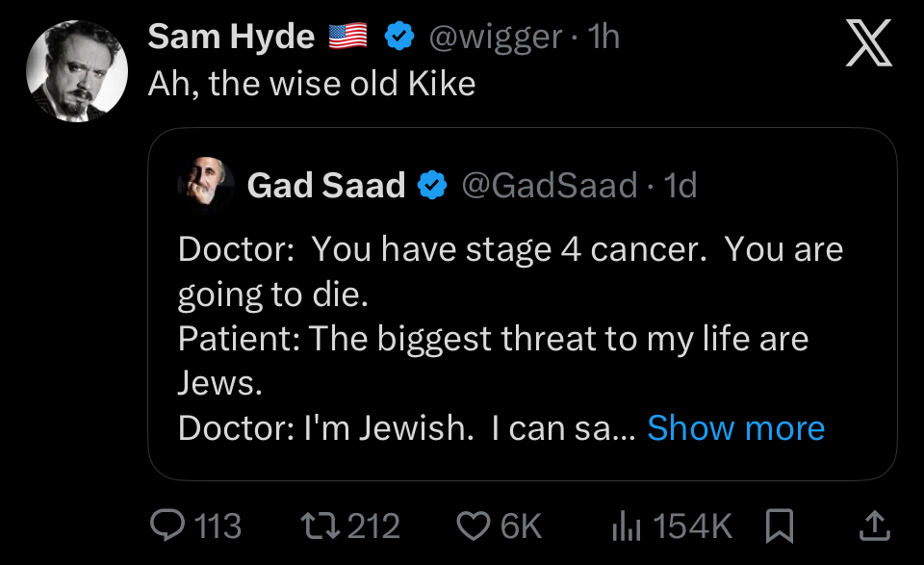924x565 pixels.
Task: Click the 1d timestamp on the quoted post
Action: [x=680, y=185]
